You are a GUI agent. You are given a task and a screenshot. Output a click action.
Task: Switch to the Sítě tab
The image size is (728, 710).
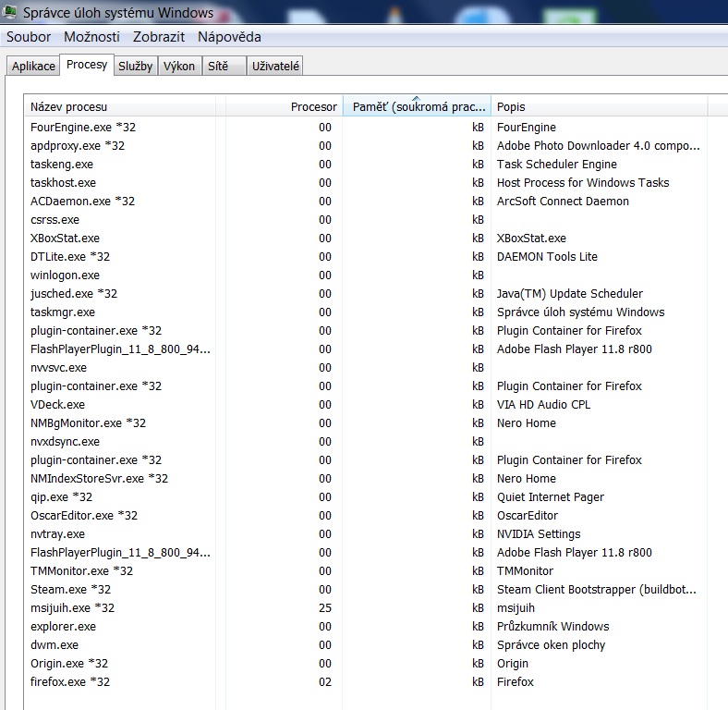[224, 66]
